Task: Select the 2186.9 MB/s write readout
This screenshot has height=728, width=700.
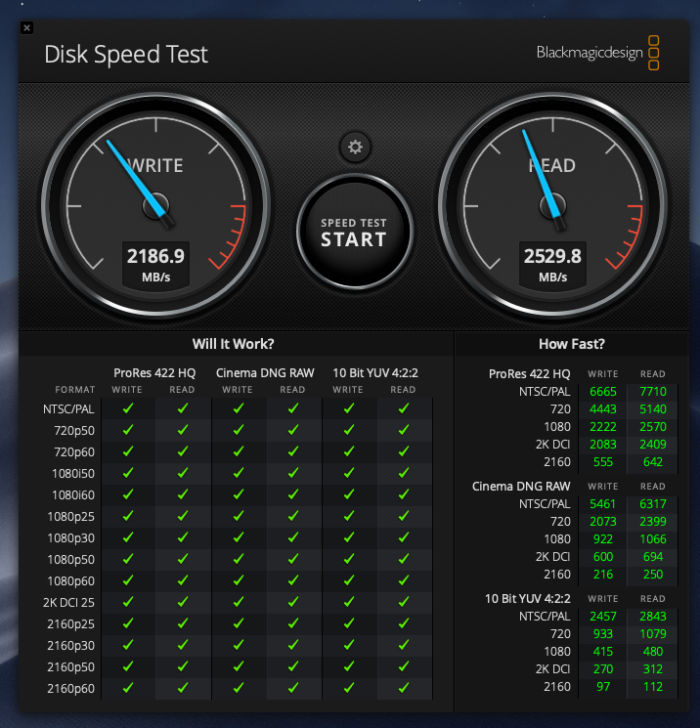Action: (155, 258)
